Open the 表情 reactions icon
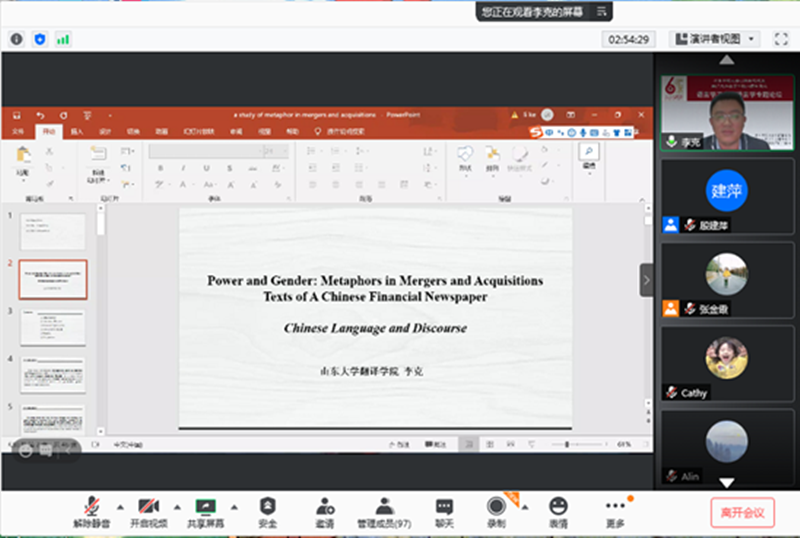 (558, 512)
